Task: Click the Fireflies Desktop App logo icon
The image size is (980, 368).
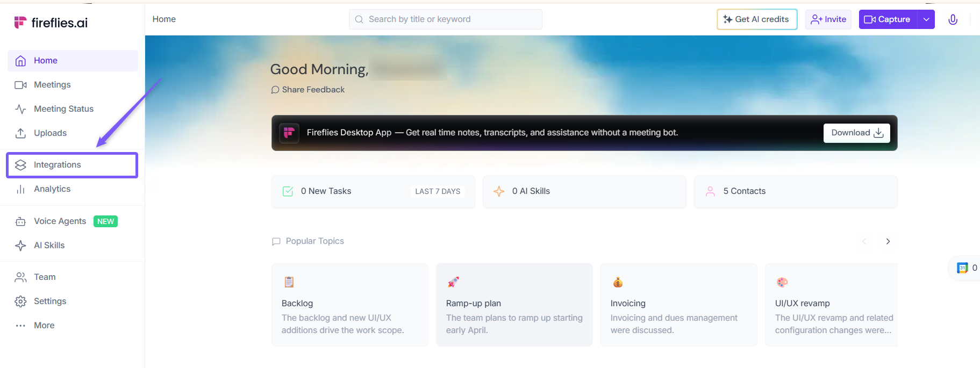Action: click(289, 133)
